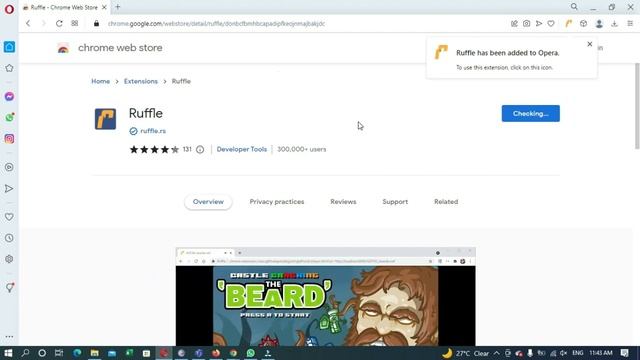The width and height of the screenshot is (640, 360).
Task: Click the page vertical scrollbar
Action: (x=637, y=106)
